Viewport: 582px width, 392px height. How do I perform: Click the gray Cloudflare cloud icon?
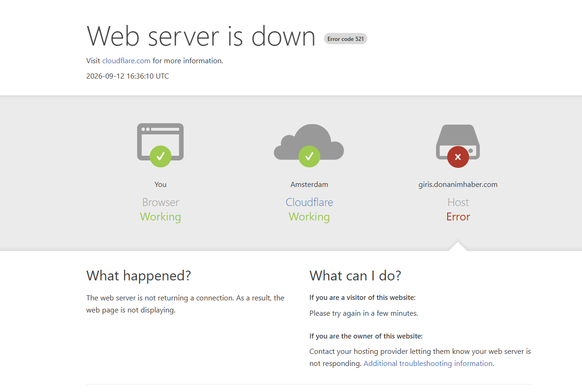(309, 142)
